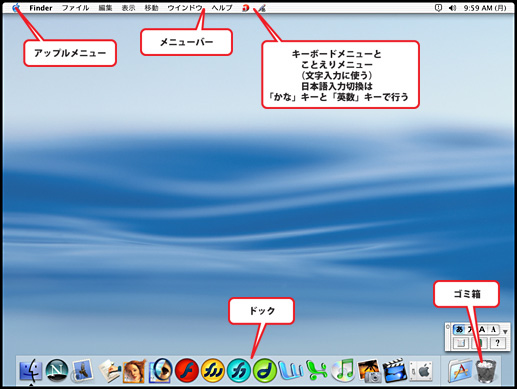Switch Kotoeri palette to hiragana あ mode
Screen dimensions: 517x389
[x=459, y=329]
